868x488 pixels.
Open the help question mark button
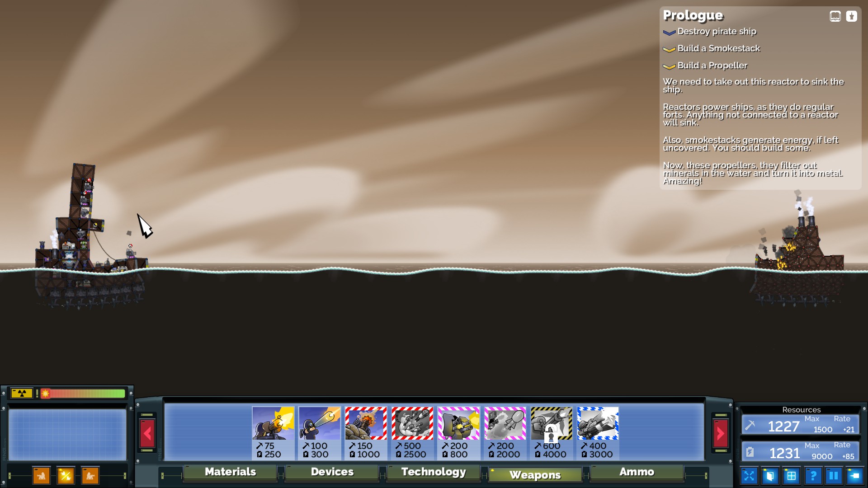(812, 475)
